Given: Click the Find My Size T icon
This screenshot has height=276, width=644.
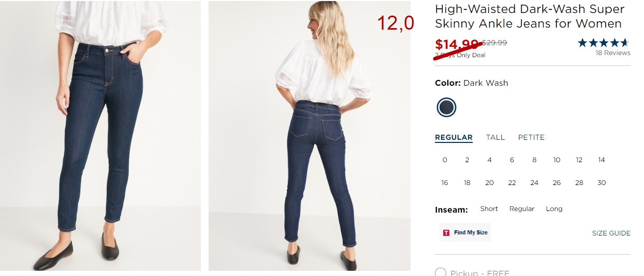Looking at the screenshot, I should [x=446, y=233].
